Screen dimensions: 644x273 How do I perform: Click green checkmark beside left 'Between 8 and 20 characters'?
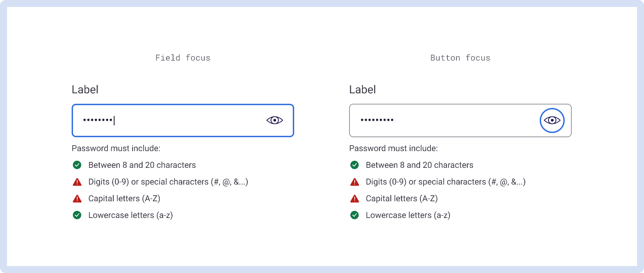pos(77,165)
